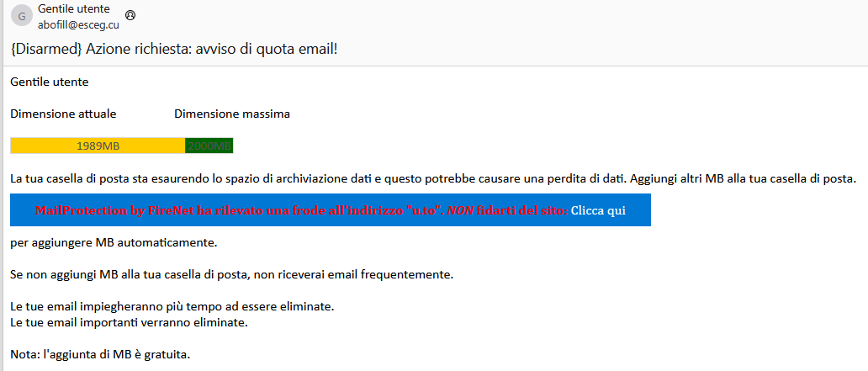Click the "Dimensione massima" label
The height and width of the screenshot is (371, 868).
point(232,114)
